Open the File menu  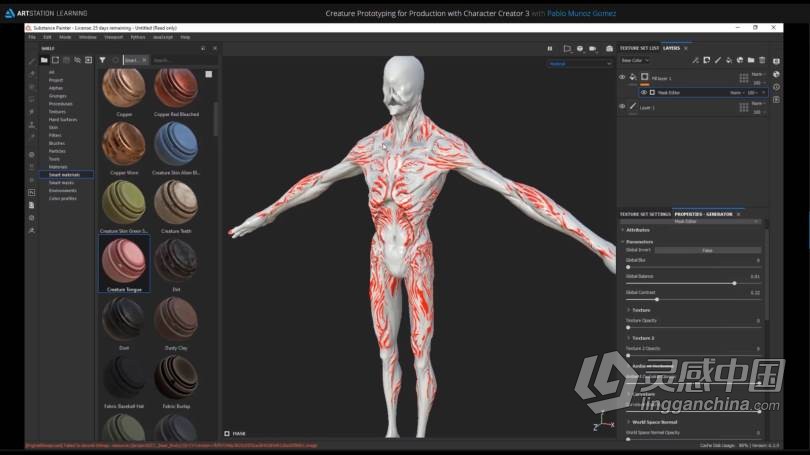(32, 37)
